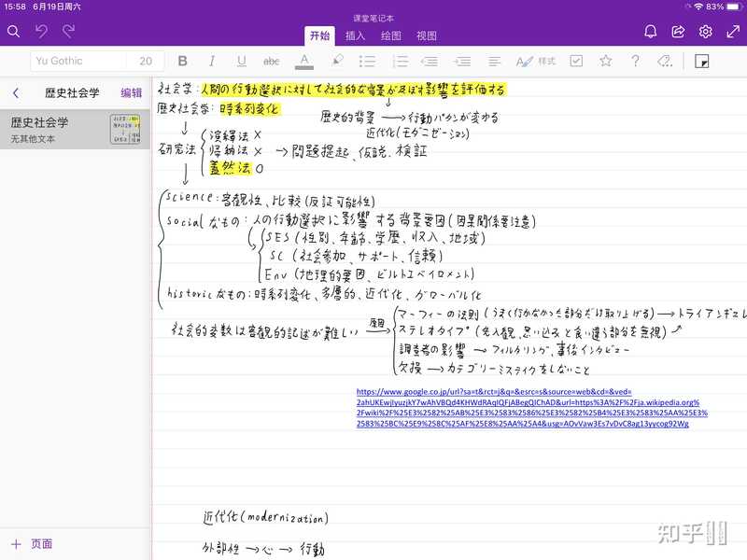Image resolution: width=747 pixels, height=560 pixels.
Task: Click the redo arrow
Action: pyautogui.click(x=68, y=32)
